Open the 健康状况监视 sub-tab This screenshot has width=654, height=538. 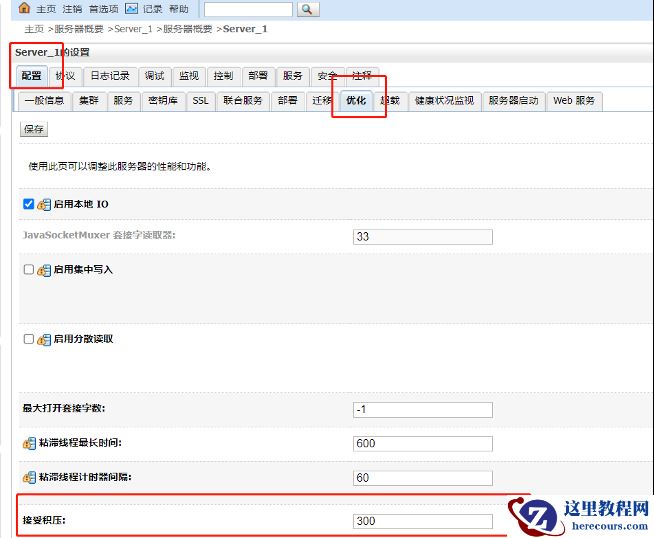click(445, 101)
